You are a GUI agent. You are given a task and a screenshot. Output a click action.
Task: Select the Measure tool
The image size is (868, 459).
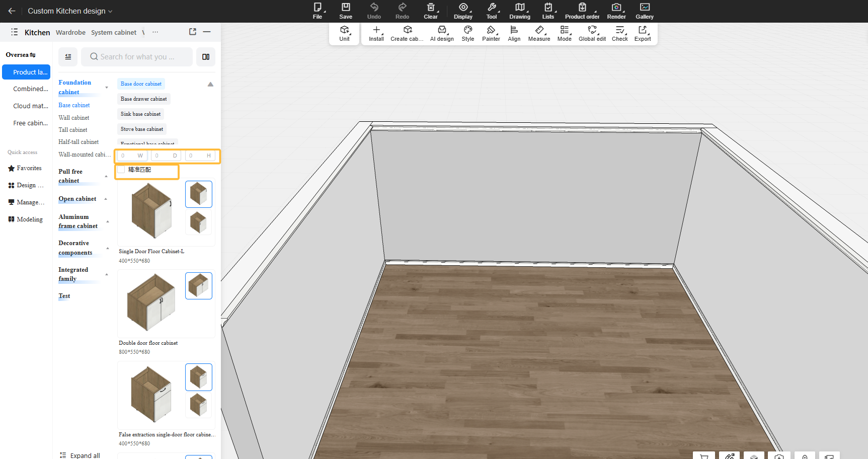point(539,33)
